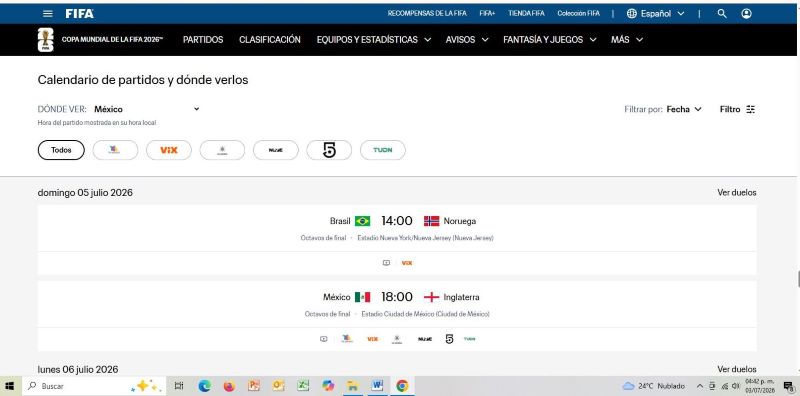The width and height of the screenshot is (800, 396).
Task: Click the search magnifier icon
Action: click(x=721, y=14)
